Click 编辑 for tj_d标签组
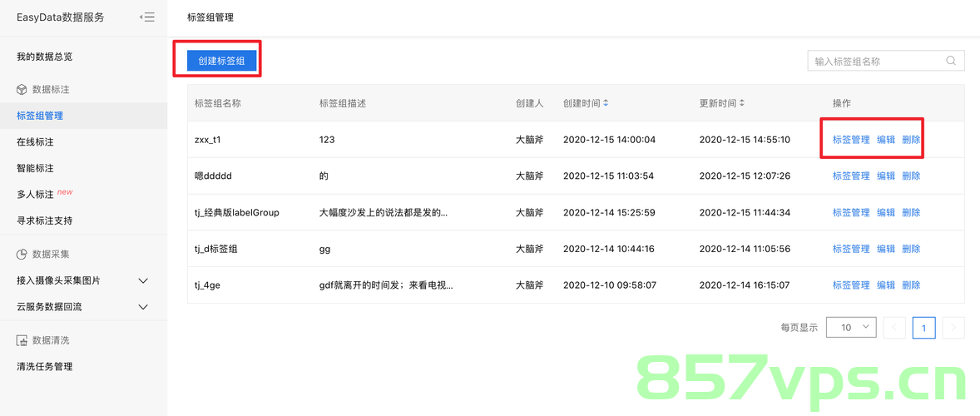980x416 pixels. (x=886, y=249)
